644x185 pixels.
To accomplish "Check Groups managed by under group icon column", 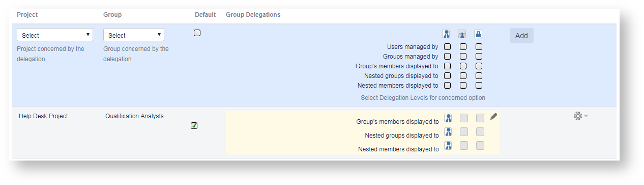I will [x=463, y=57].
